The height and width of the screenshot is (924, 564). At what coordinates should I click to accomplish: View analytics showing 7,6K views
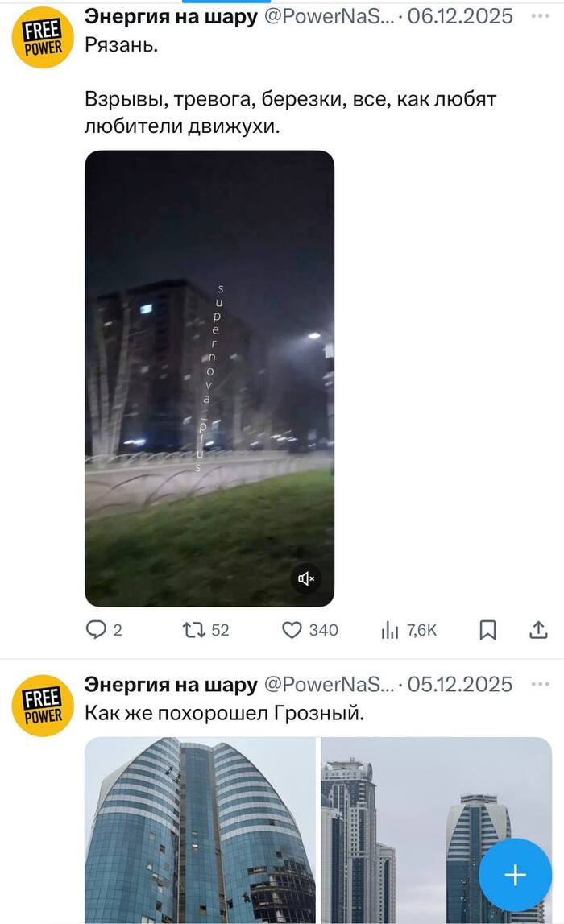click(x=409, y=631)
